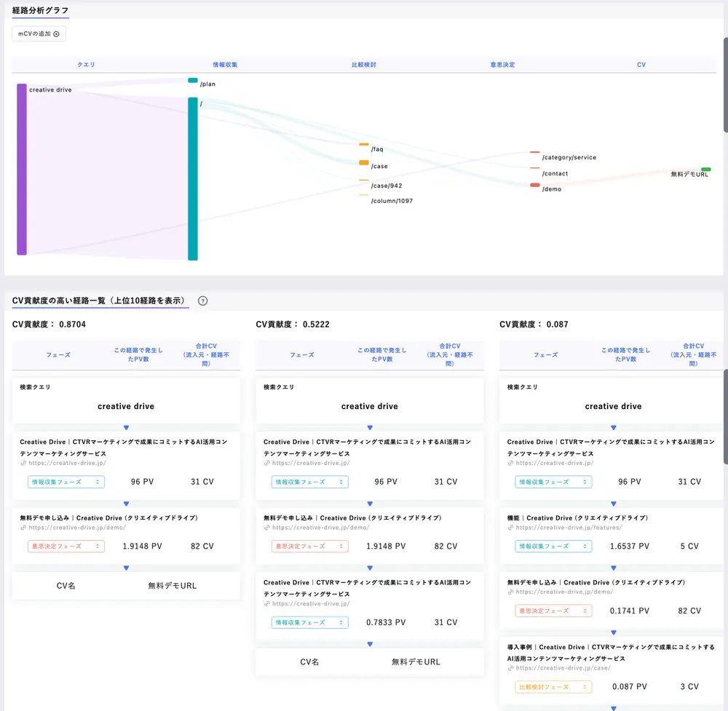Open 意思決定フェーズ dropdown in 0.5222 card

(x=309, y=547)
